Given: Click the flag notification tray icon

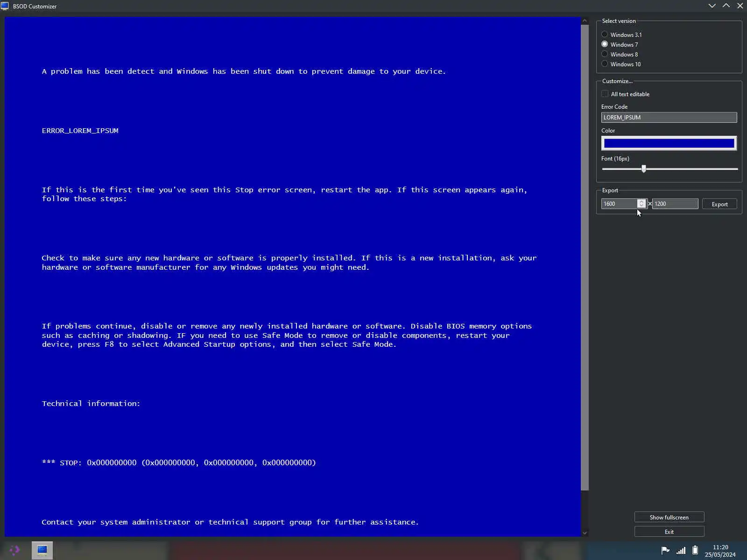Looking at the screenshot, I should 665,551.
